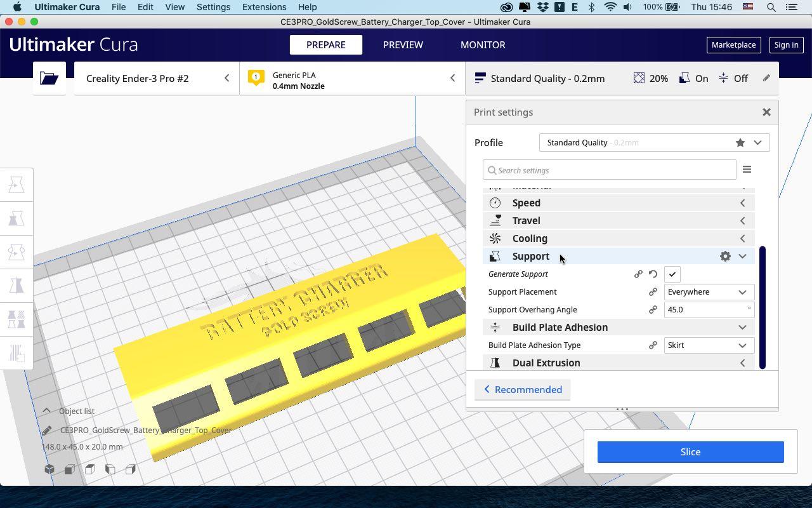Switch to the MONITOR stage tab
Image resolution: width=812 pixels, height=508 pixels.
click(483, 45)
